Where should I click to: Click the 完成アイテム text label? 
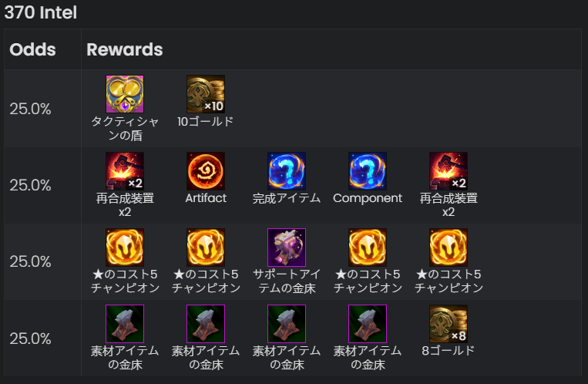click(287, 198)
